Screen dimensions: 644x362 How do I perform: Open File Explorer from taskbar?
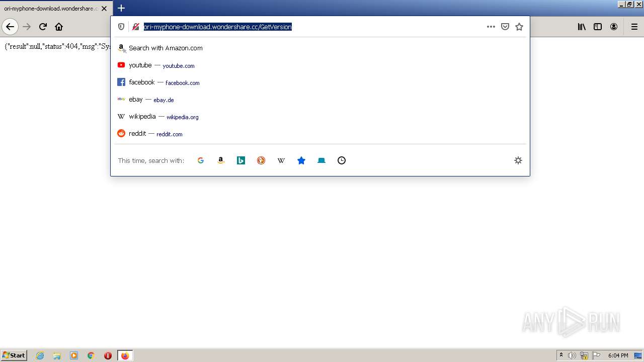(x=57, y=355)
